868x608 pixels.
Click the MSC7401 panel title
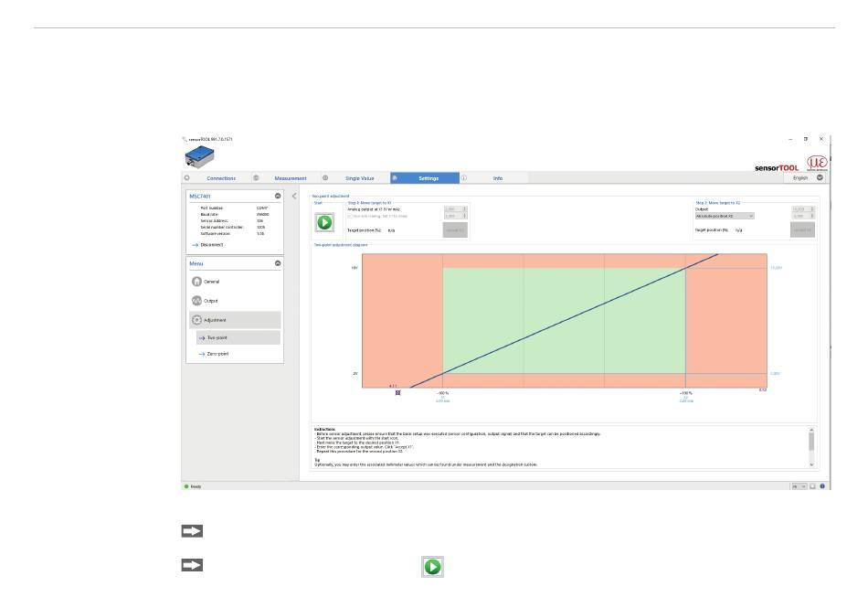[200, 196]
